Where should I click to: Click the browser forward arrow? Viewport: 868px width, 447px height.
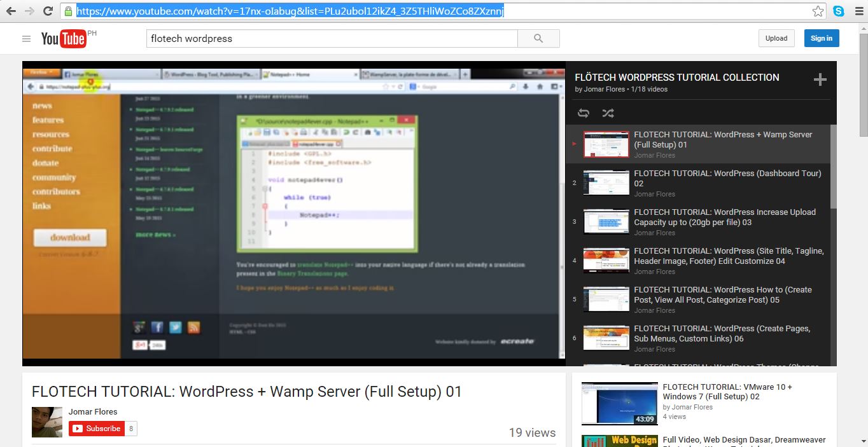[29, 11]
